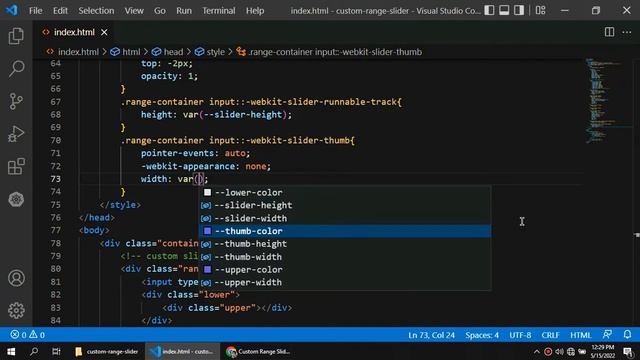Image resolution: width=640 pixels, height=360 pixels.
Task: Click the minimap code overview
Action: coord(607,100)
